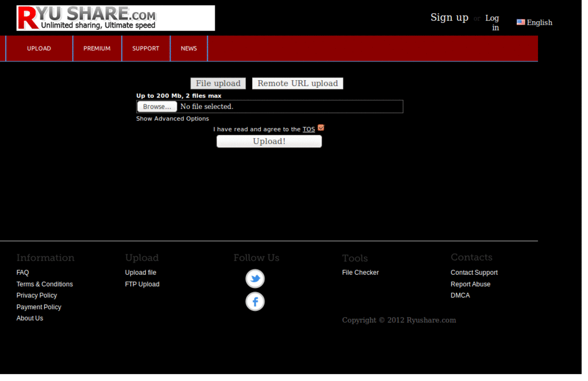Viewport: 588px width, 381px height.
Task: Open the FAQ footer link
Action: point(22,273)
